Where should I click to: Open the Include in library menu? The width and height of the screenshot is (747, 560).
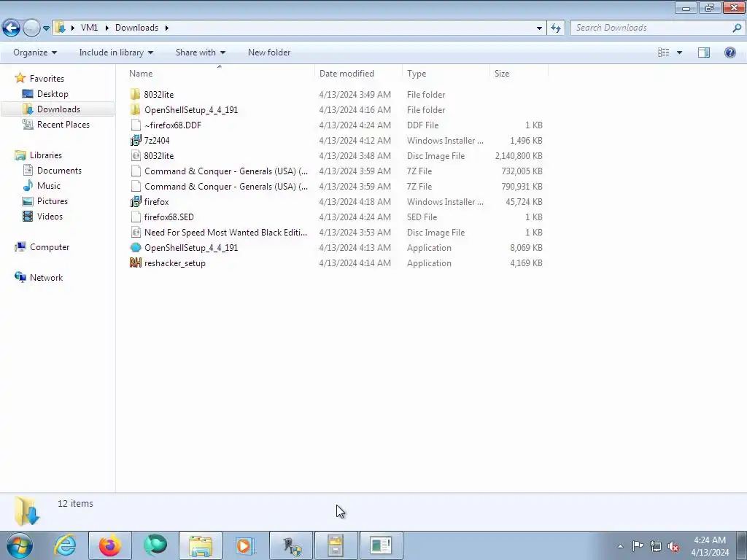(116, 52)
